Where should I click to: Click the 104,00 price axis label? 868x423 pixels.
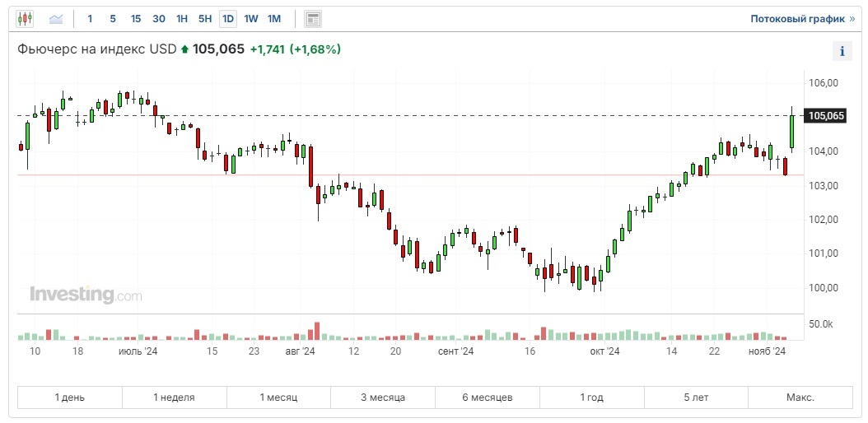pyautogui.click(x=824, y=151)
